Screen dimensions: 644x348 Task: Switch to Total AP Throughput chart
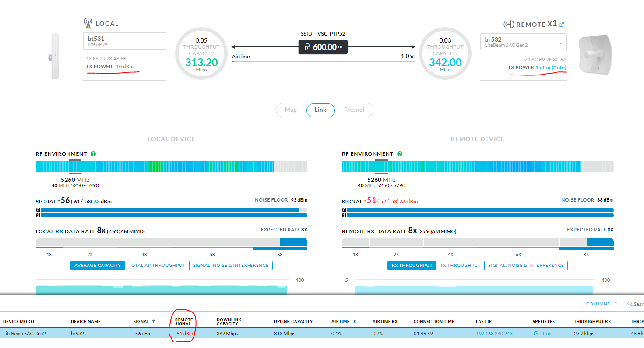tap(157, 265)
